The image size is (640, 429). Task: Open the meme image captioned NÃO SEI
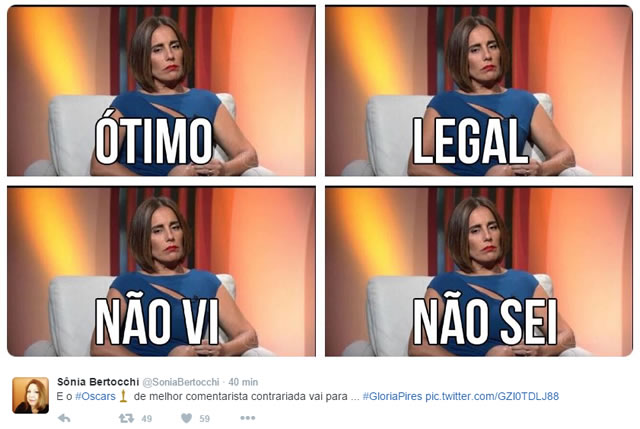[479, 271]
